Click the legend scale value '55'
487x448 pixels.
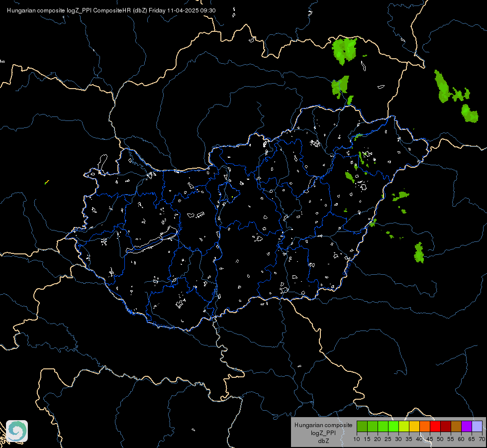451,440
